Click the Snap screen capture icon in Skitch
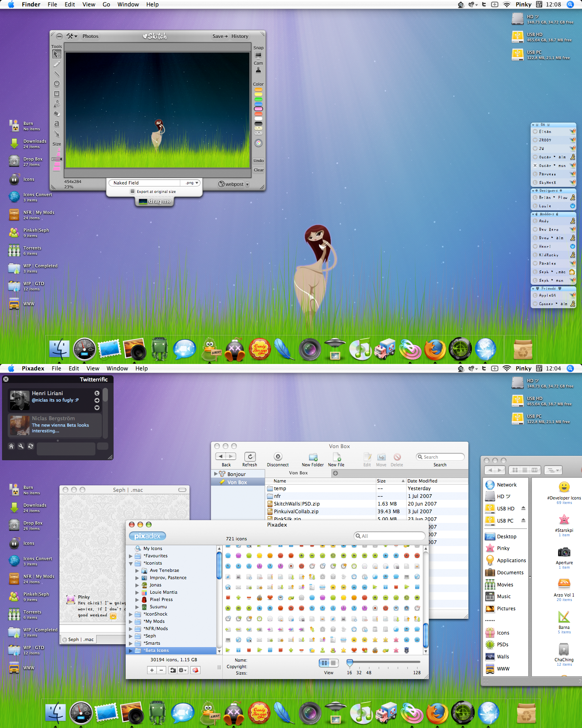The height and width of the screenshot is (728, 582). pyautogui.click(x=258, y=55)
